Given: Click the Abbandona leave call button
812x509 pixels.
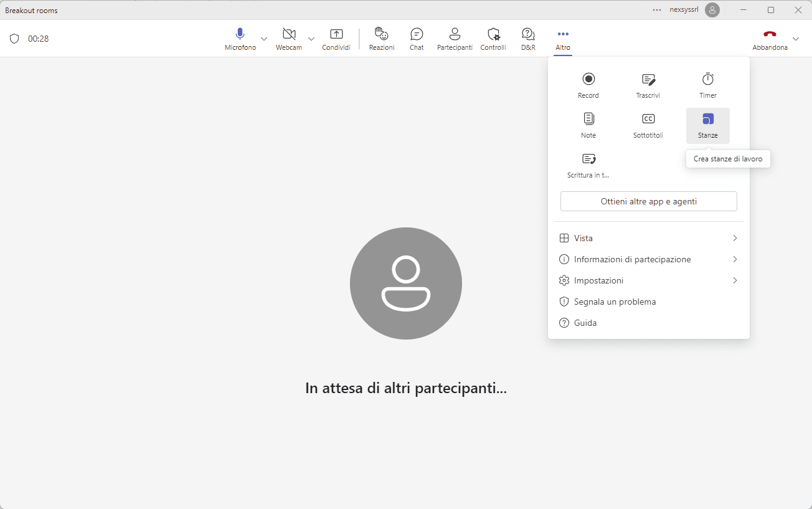Looking at the screenshot, I should pos(770,39).
